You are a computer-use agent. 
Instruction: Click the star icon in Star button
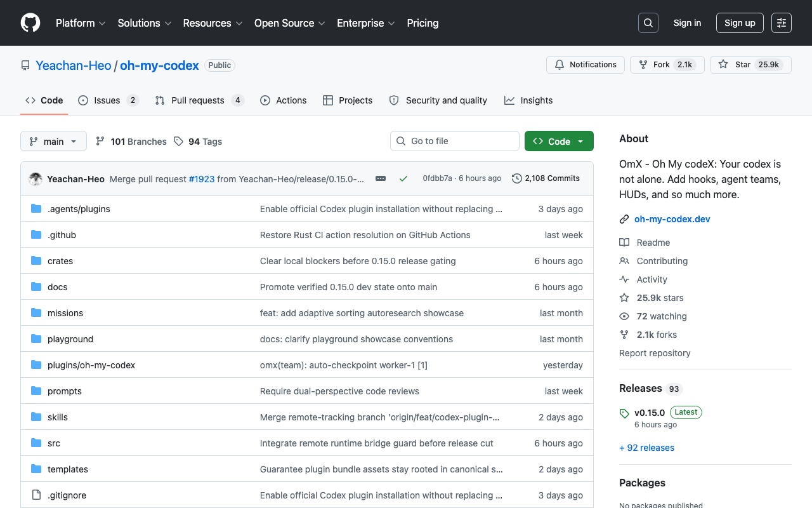click(723, 65)
